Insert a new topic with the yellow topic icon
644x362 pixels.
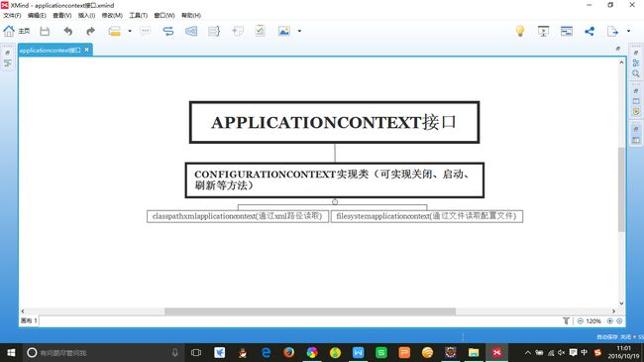(115, 31)
